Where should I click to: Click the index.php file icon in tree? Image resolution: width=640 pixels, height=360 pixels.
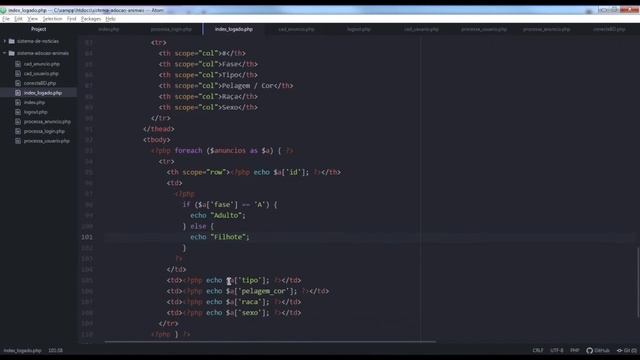pyautogui.click(x=18, y=102)
